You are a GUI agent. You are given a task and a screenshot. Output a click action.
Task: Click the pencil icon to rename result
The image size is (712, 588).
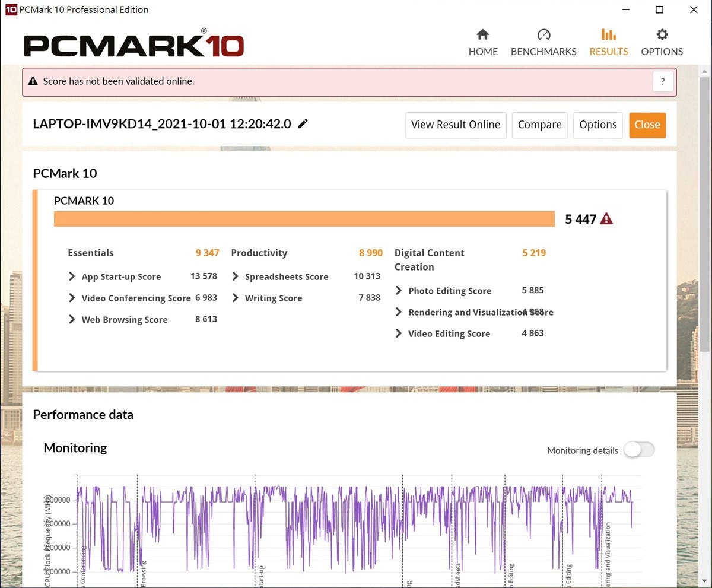pyautogui.click(x=303, y=123)
